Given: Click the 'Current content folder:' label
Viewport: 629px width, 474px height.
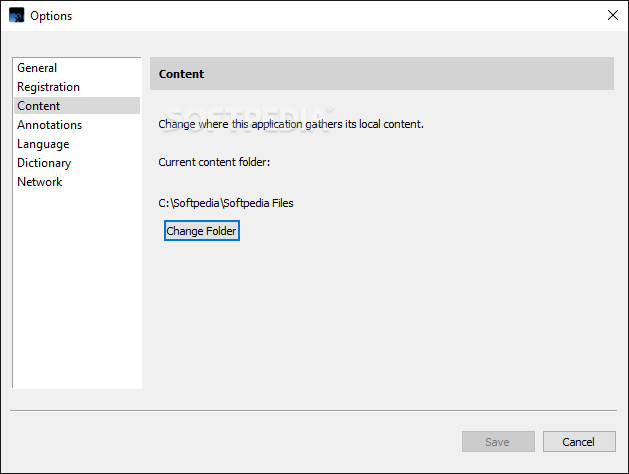Looking at the screenshot, I should click(x=214, y=162).
